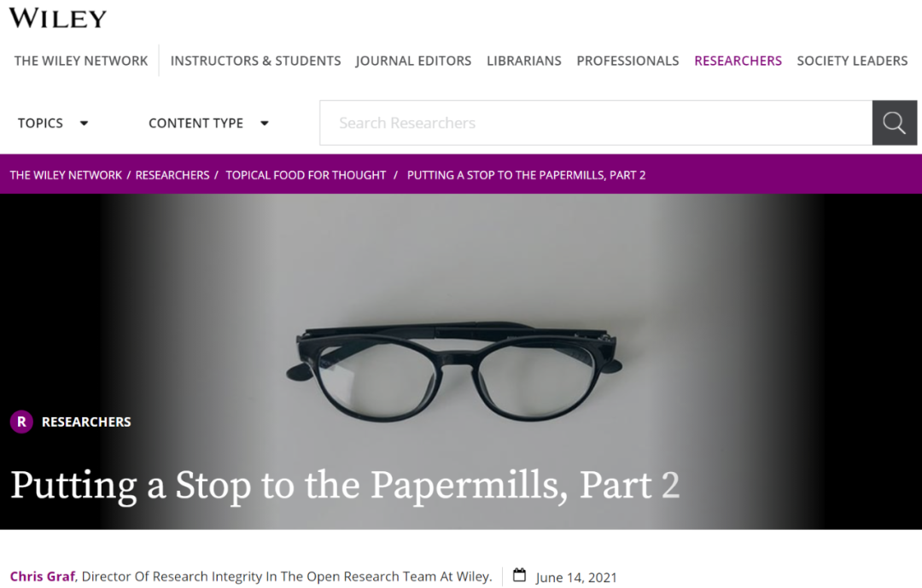Click Researchers breadcrumb link
922x588 pixels.
point(172,175)
